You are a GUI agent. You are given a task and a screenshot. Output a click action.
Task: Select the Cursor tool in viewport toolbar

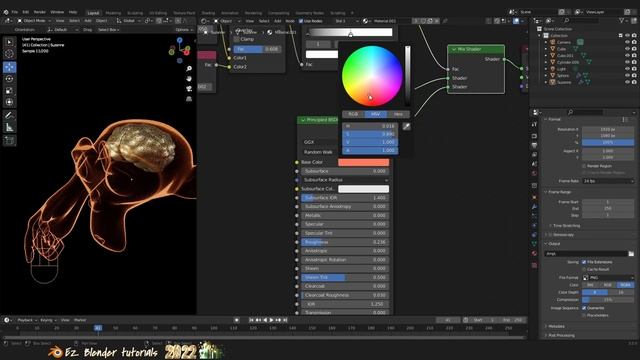(9, 53)
